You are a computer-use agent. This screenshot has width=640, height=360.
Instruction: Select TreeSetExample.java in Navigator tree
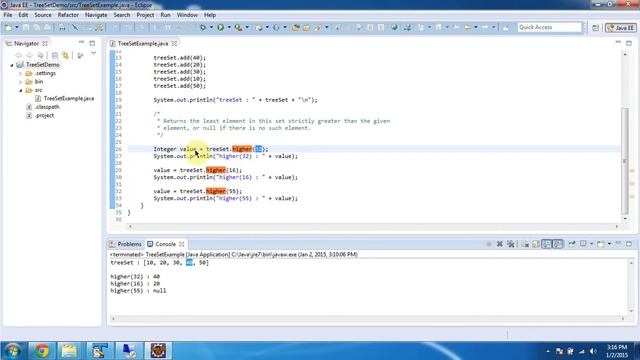69,98
